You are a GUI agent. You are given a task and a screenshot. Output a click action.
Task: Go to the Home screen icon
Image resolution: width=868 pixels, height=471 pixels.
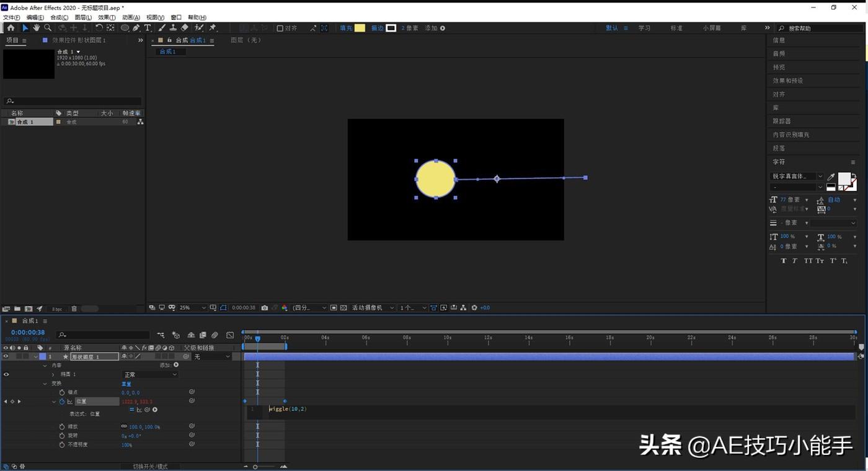(x=11, y=28)
